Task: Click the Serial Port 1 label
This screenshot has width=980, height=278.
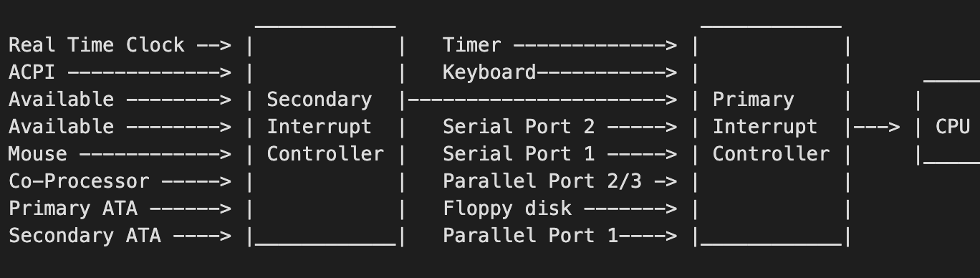Action: 519,154
